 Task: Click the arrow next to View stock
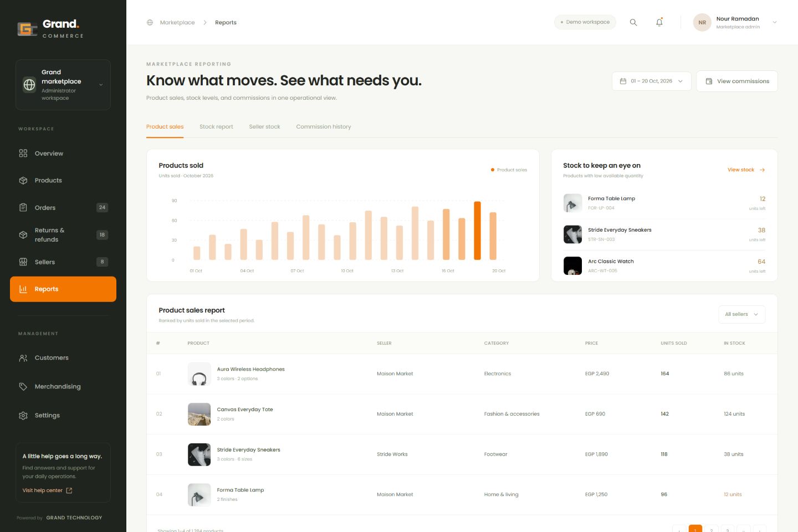[763, 170]
